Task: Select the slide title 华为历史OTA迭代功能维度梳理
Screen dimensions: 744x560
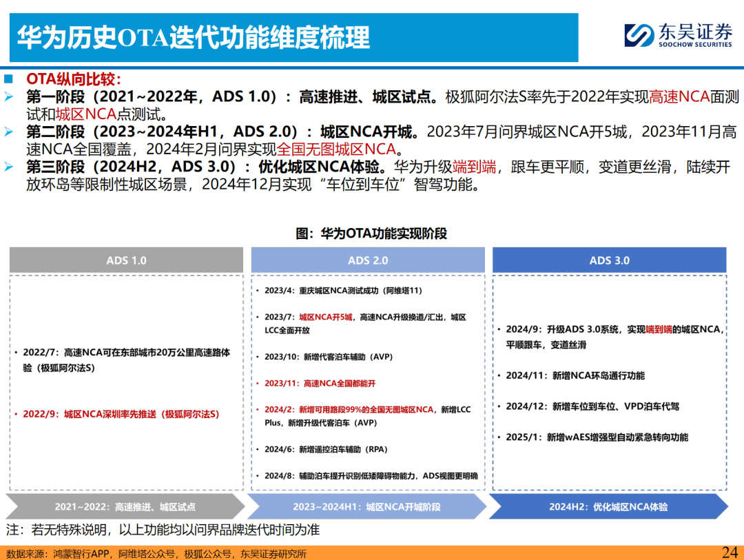Action: click(x=194, y=37)
